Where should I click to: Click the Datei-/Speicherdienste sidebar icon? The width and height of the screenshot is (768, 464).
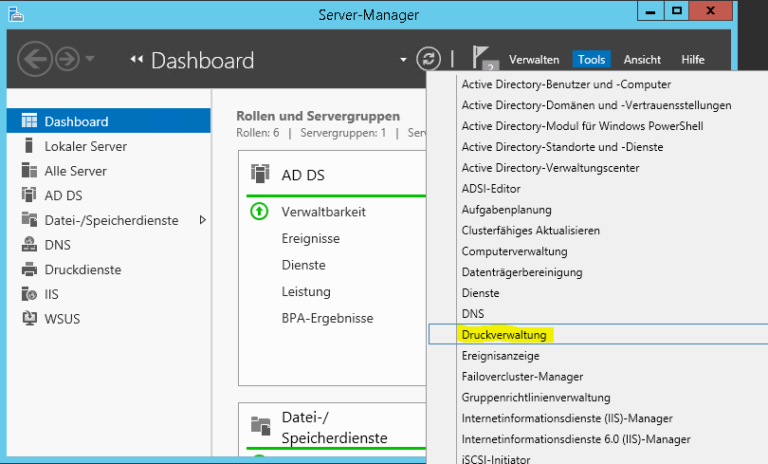tap(29, 220)
